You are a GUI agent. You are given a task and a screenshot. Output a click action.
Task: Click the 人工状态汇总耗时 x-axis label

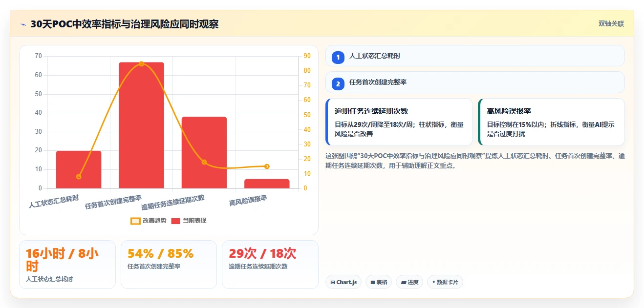54,202
